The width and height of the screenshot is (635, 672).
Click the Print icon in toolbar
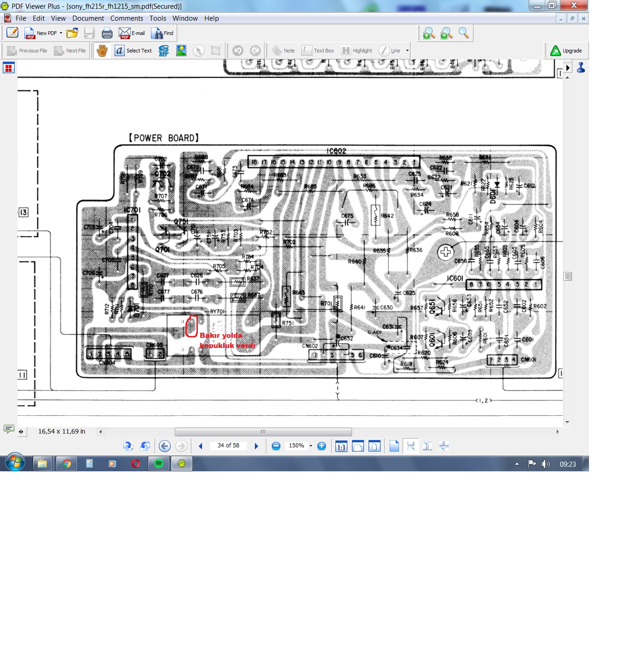click(107, 33)
